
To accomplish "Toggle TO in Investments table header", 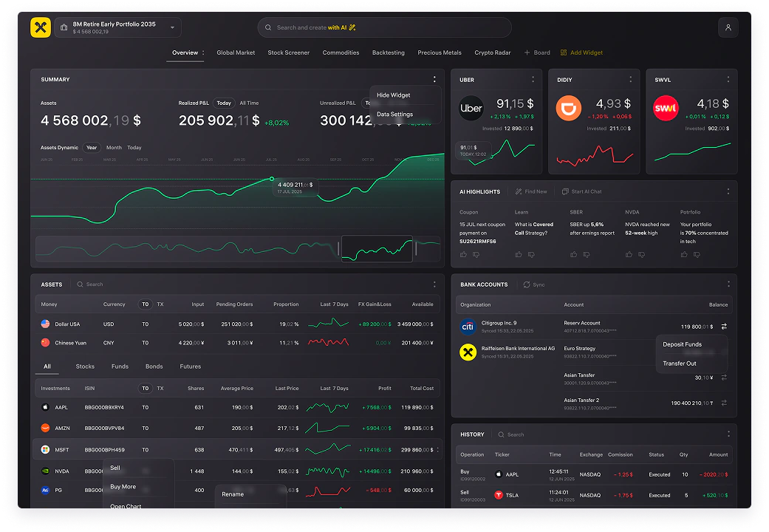I will click(146, 388).
